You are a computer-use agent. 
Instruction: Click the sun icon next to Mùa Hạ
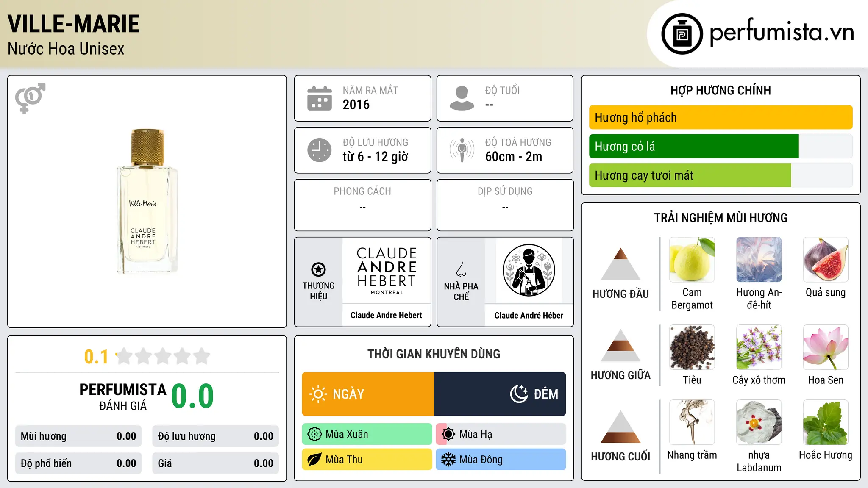coord(448,434)
